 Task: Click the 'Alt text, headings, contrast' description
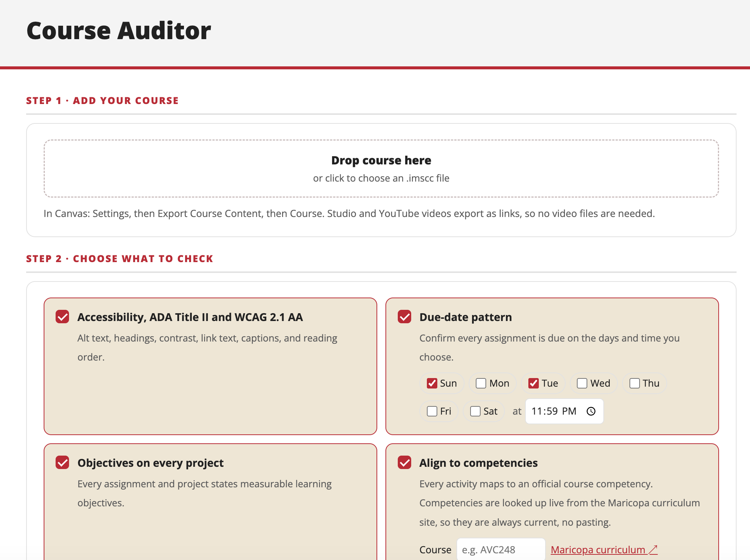tap(207, 347)
